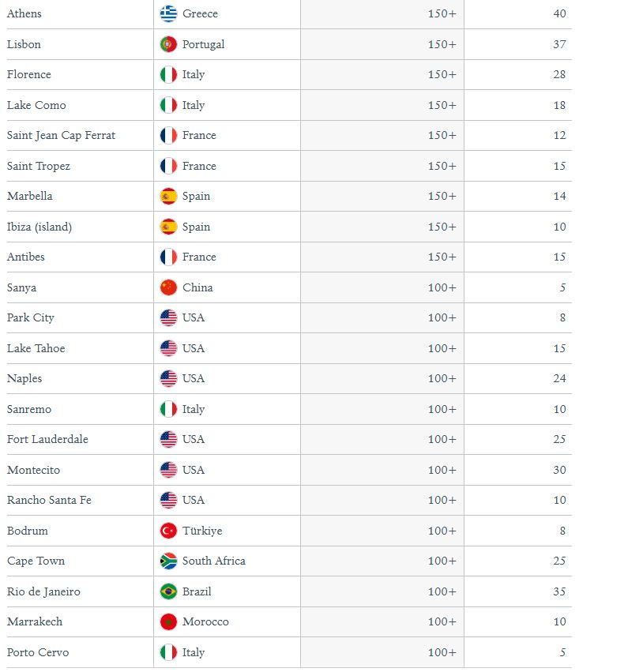Select the Athens city name
643x672 pixels.
(24, 13)
